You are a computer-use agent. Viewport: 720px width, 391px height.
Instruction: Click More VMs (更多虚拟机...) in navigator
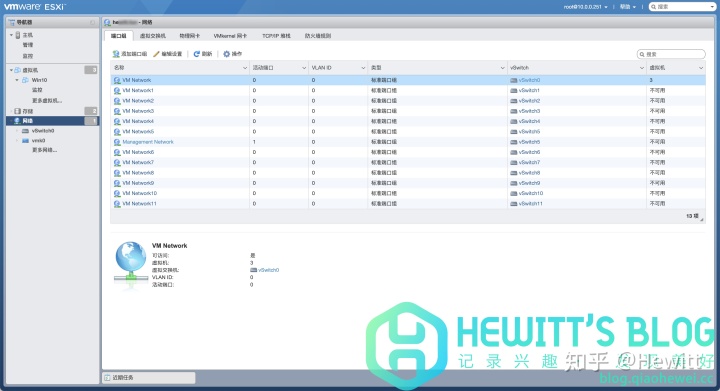click(47, 101)
